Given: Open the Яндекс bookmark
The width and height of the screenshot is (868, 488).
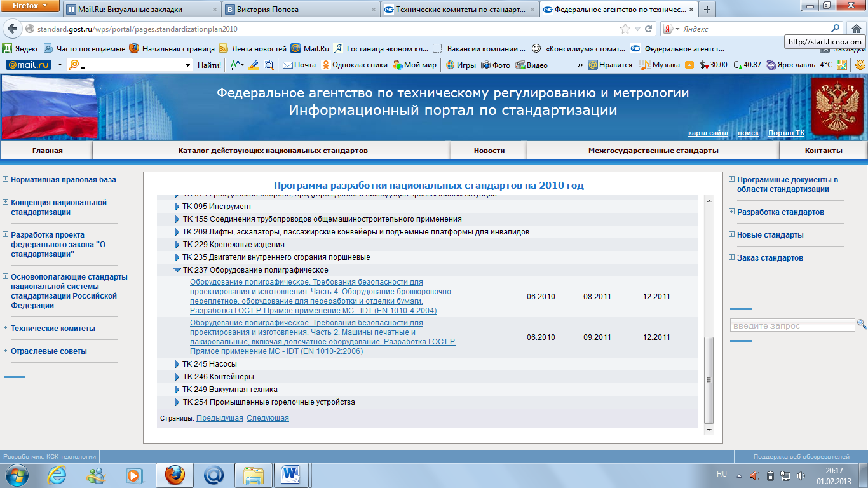Looking at the screenshot, I should click(x=21, y=48).
